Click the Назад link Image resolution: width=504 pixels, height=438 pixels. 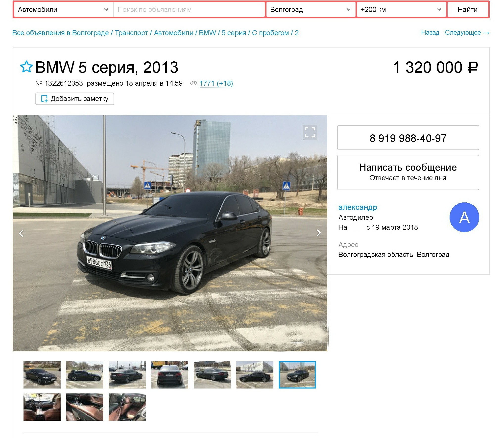tap(430, 33)
